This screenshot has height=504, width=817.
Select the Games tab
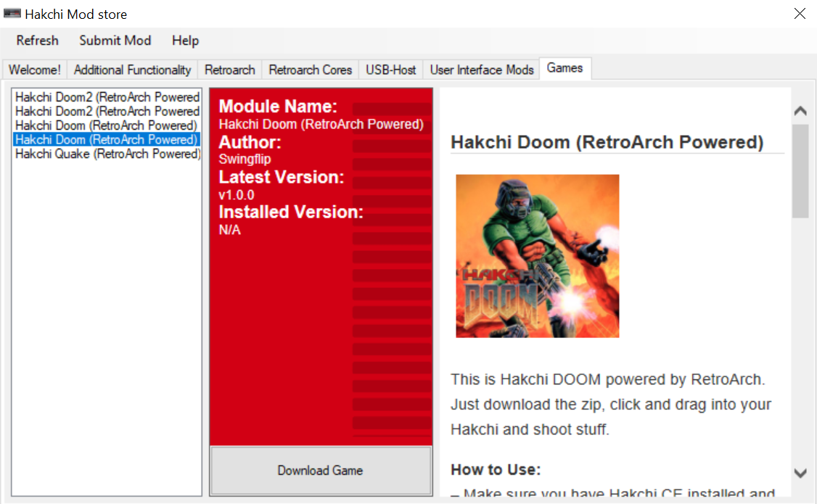(564, 68)
